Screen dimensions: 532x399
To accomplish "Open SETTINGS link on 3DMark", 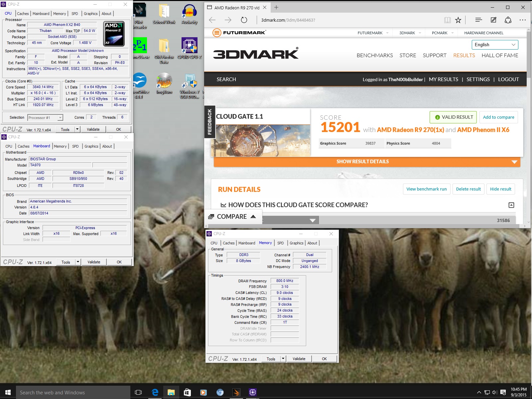I will 478,79.
